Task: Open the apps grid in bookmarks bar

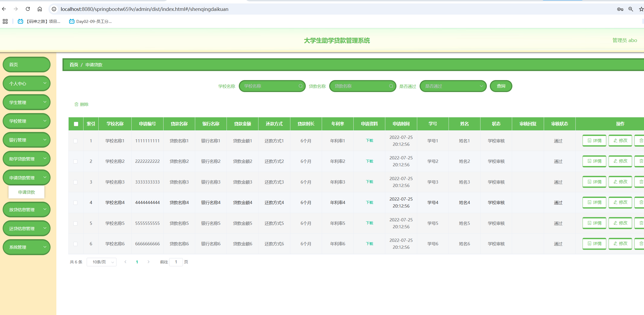Action: pyautogui.click(x=5, y=22)
